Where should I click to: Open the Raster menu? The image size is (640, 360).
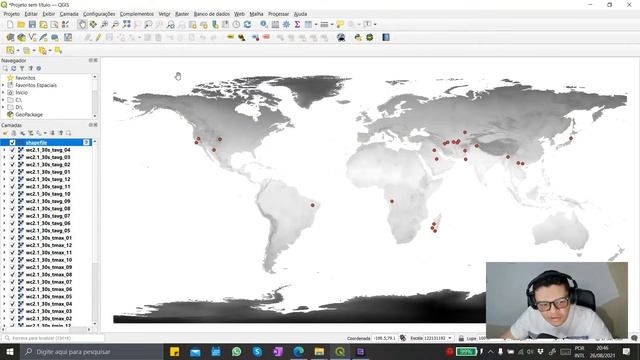pos(182,14)
